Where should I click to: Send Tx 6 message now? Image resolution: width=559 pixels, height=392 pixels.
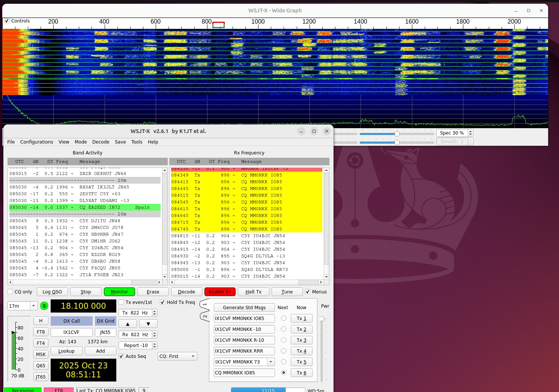click(x=302, y=373)
